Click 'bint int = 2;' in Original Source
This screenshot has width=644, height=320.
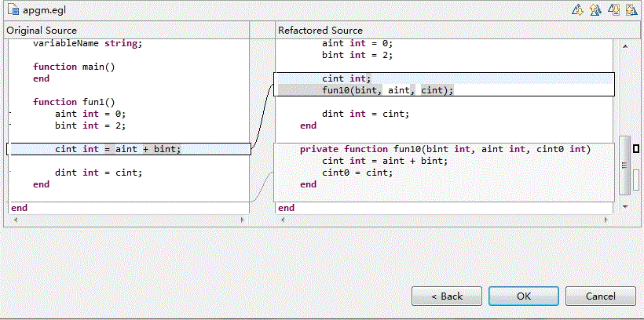90,125
